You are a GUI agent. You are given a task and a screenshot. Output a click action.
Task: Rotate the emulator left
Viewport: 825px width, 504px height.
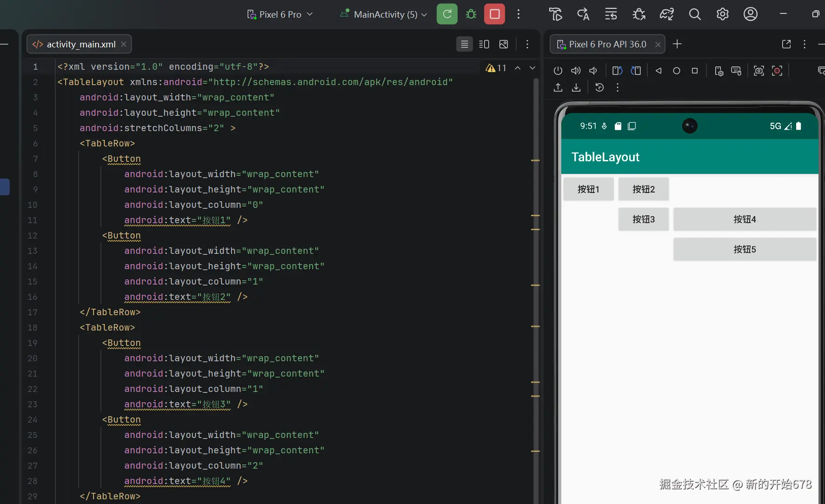(x=618, y=71)
